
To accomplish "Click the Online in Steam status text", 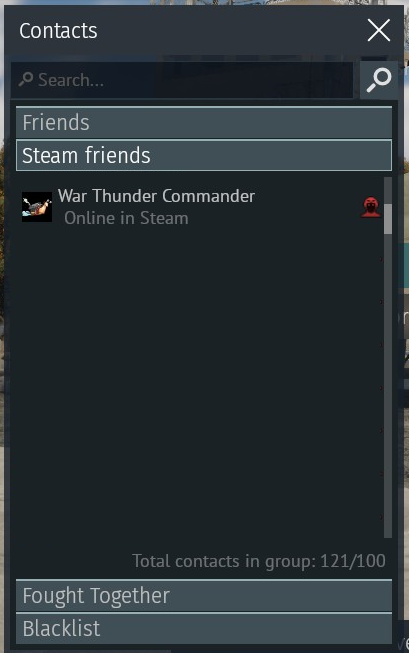I will tap(126, 218).
